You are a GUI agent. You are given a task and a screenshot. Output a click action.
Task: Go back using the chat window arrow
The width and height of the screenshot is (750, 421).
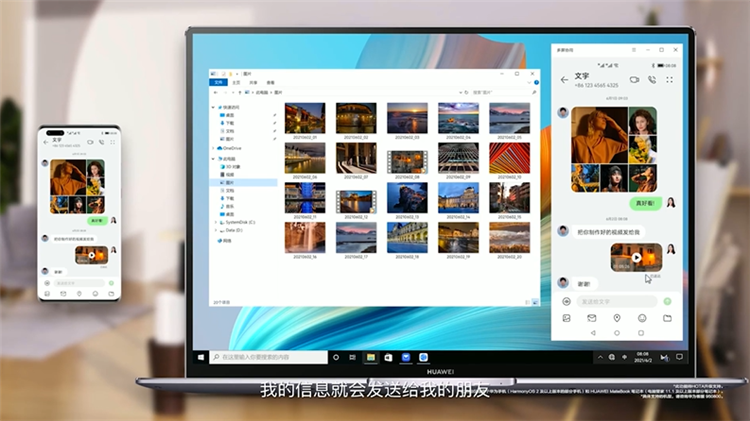[x=564, y=80]
